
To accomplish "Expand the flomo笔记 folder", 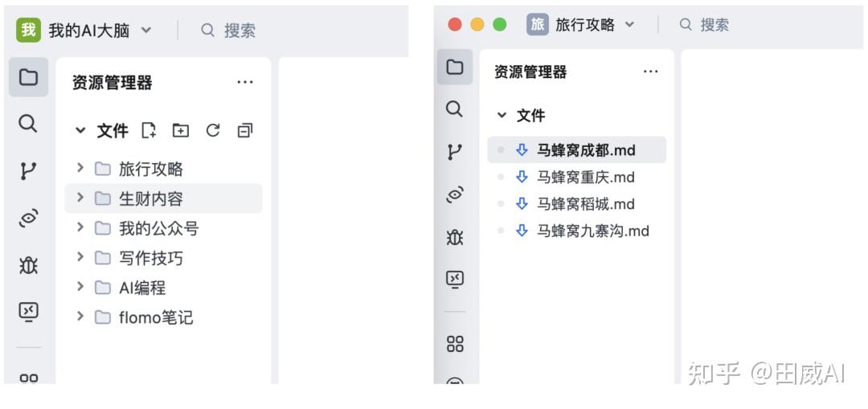I will point(80,317).
